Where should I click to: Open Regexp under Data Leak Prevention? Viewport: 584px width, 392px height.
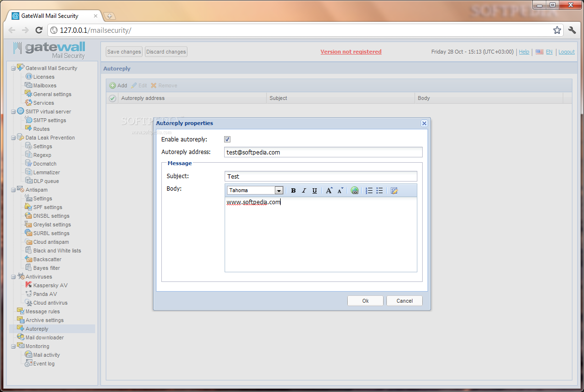[x=42, y=155]
